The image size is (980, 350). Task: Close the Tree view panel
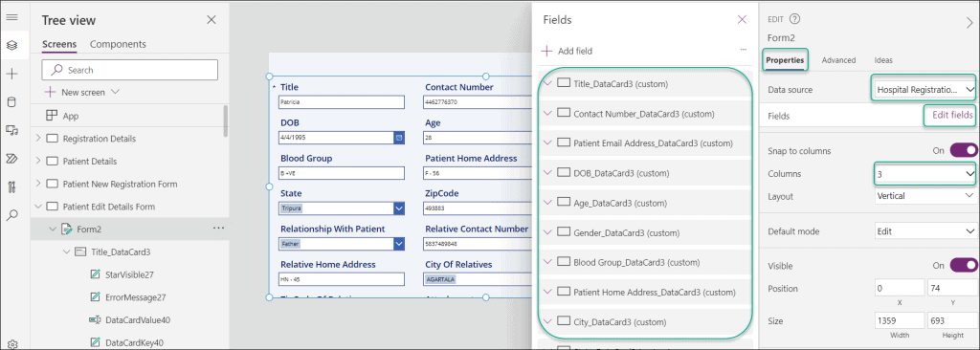(212, 20)
